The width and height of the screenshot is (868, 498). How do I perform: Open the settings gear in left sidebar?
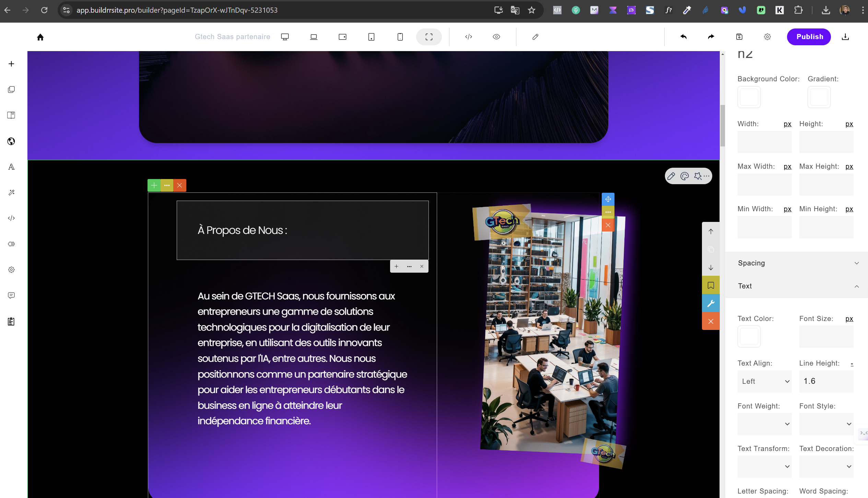pyautogui.click(x=11, y=270)
